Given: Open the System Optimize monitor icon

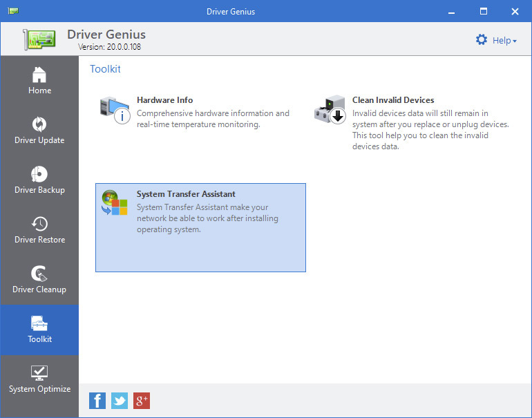Looking at the screenshot, I should [39, 373].
